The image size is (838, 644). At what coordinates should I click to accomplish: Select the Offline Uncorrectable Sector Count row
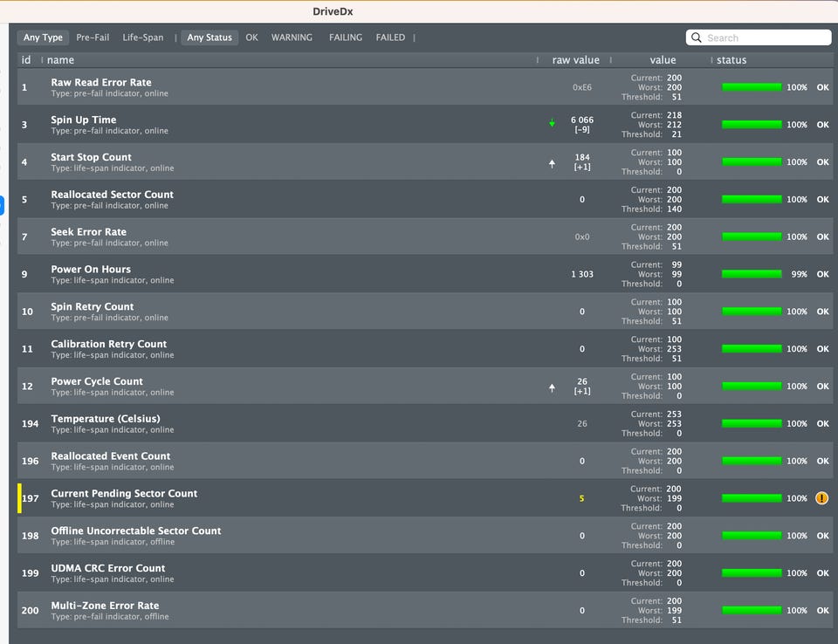coord(425,536)
